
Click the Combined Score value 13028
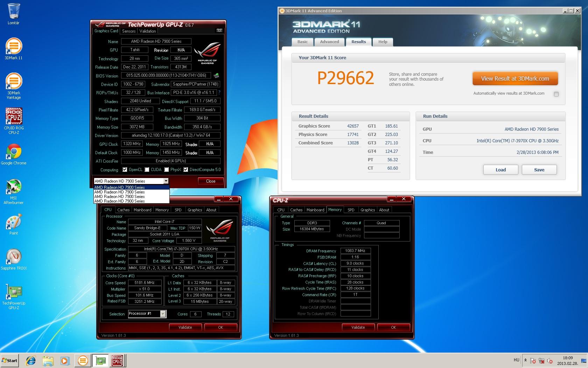click(353, 143)
